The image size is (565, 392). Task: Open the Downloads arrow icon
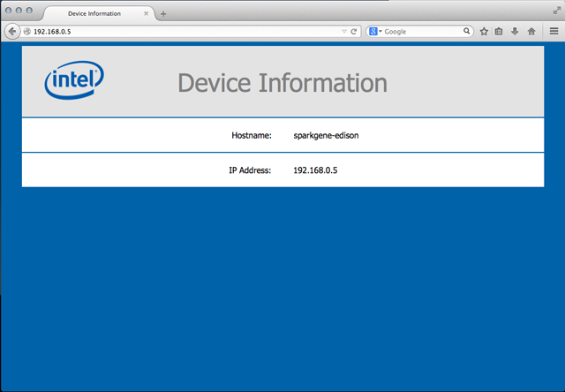pos(515,31)
